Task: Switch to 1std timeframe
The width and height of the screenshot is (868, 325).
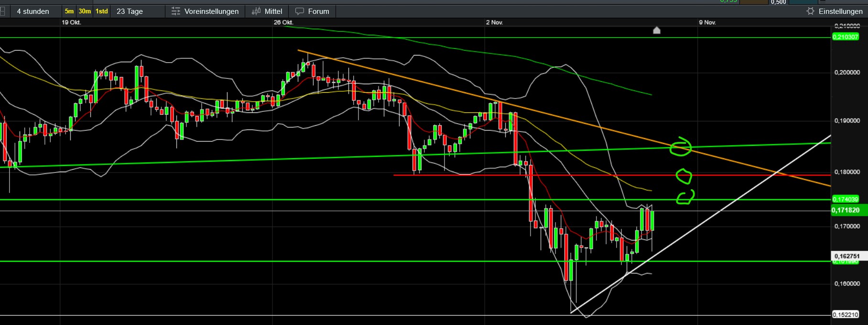Action: point(102,11)
